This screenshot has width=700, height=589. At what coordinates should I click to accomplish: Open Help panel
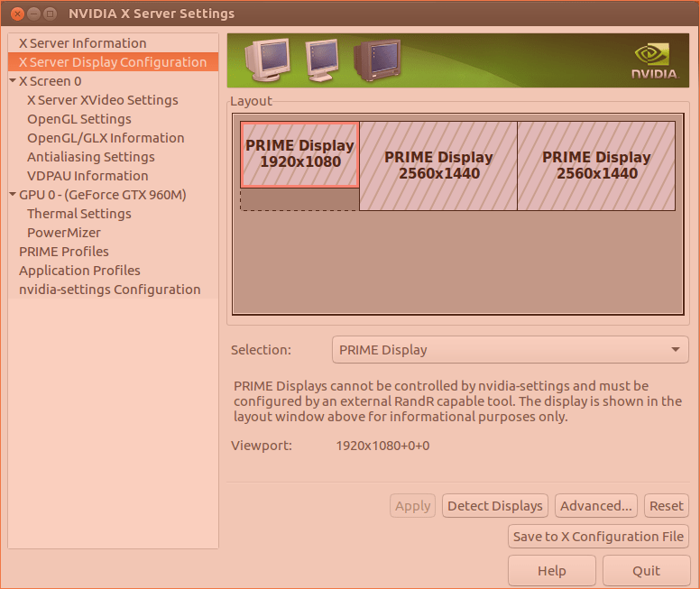pos(552,571)
